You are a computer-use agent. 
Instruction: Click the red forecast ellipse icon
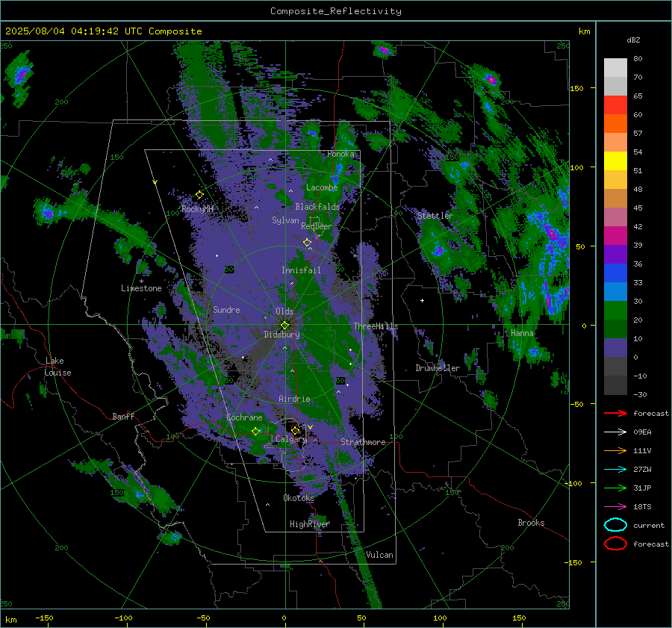[615, 544]
